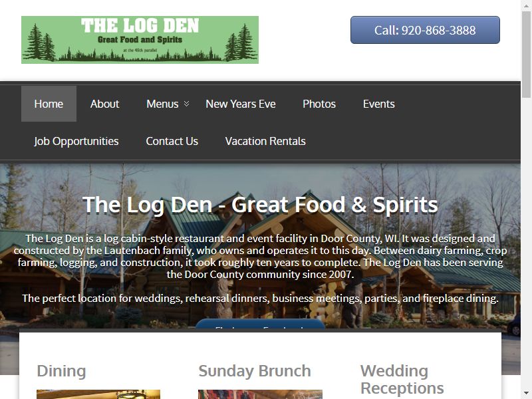The width and height of the screenshot is (532, 399).
Task: Click the partially hidden blue Facebook button
Action: click(x=260, y=325)
